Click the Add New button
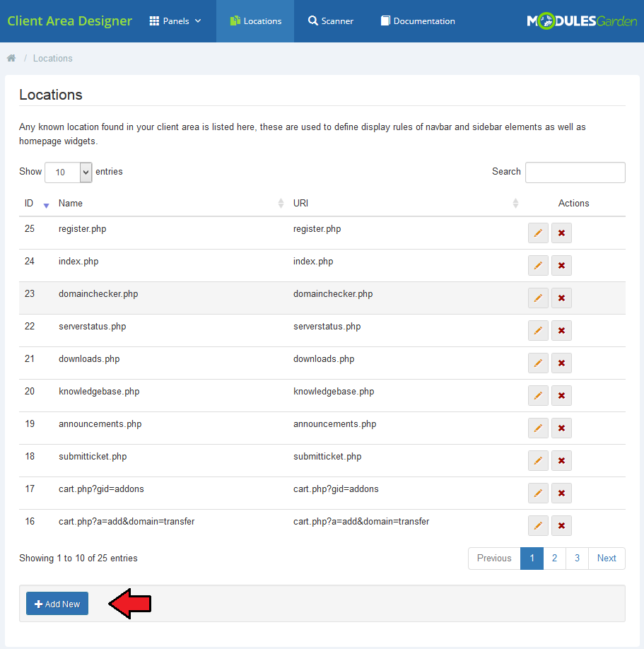The height and width of the screenshot is (649, 644). coord(57,604)
